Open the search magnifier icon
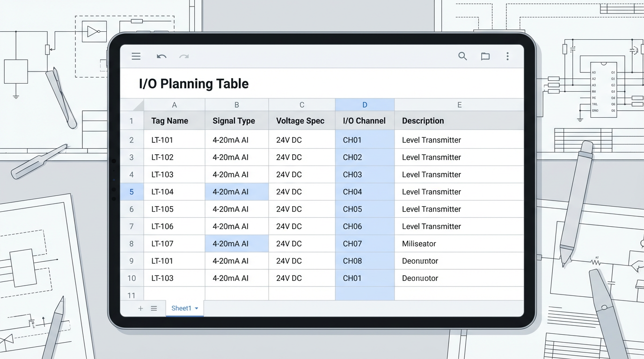The image size is (644, 359). click(462, 57)
